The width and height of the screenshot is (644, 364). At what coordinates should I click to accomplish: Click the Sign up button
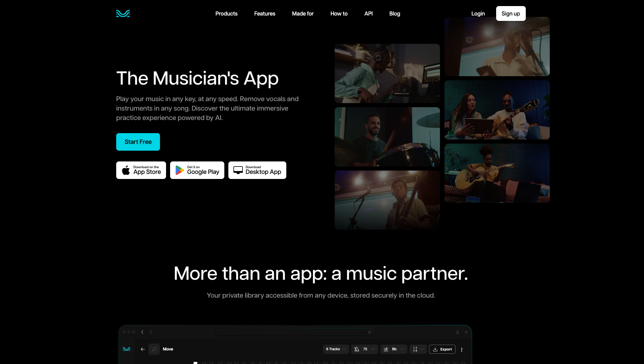(511, 13)
